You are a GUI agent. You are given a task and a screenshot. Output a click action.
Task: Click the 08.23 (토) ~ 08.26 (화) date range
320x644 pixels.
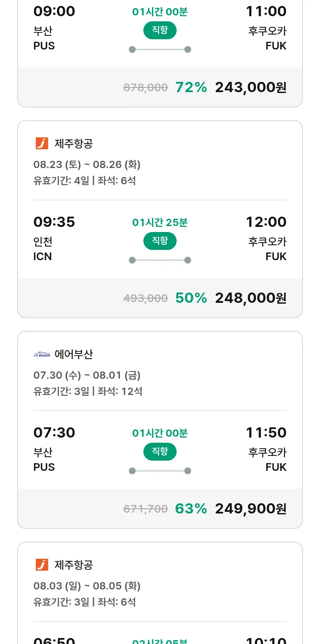point(87,165)
